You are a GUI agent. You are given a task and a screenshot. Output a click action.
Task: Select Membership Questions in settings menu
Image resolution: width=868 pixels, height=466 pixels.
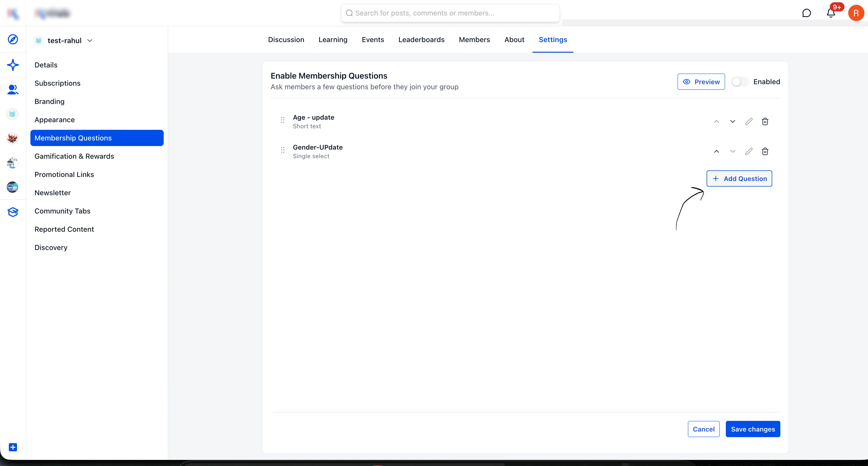coord(97,138)
